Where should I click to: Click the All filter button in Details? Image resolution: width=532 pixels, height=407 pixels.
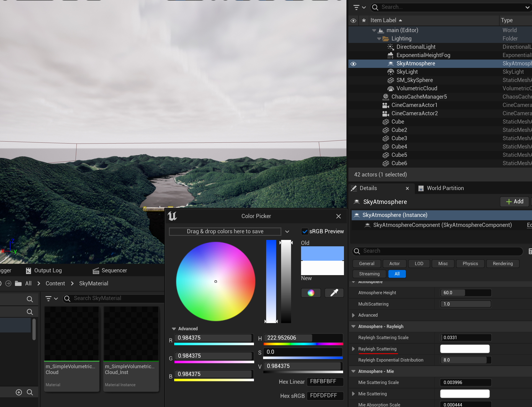pos(397,274)
